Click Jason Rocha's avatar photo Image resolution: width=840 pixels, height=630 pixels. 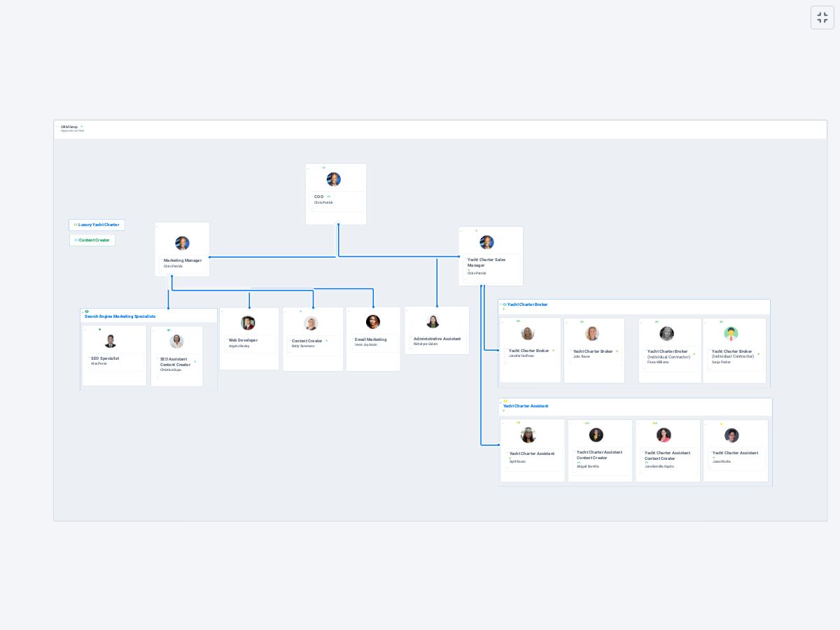pos(731,435)
